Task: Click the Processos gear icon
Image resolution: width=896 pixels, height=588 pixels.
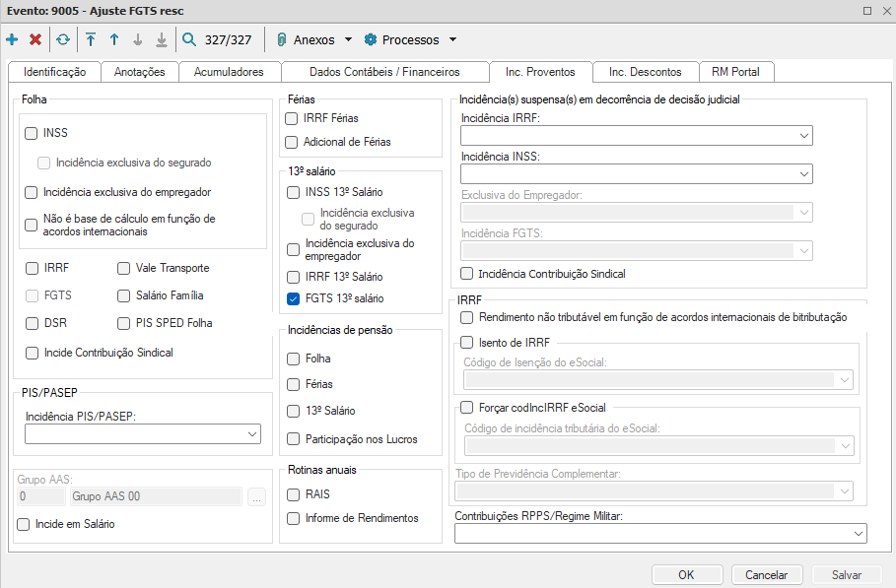Action: click(371, 40)
